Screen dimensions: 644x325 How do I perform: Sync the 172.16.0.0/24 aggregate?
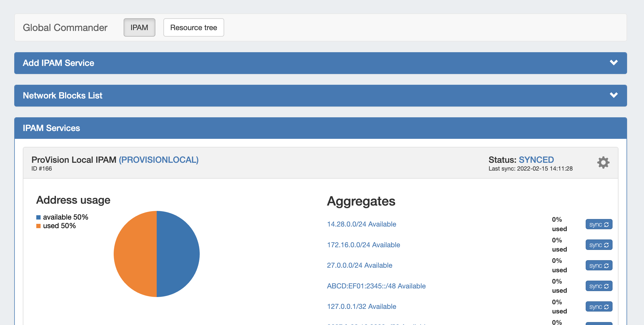coord(599,245)
